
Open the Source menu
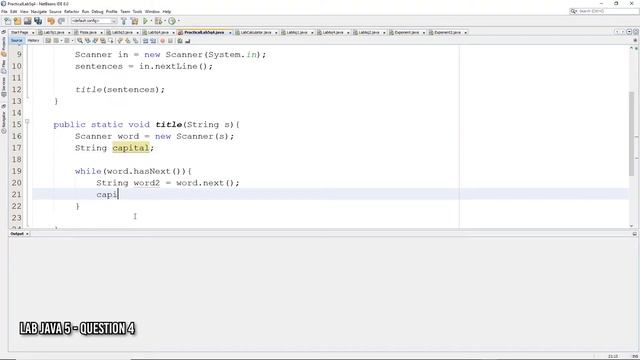[x=55, y=11]
